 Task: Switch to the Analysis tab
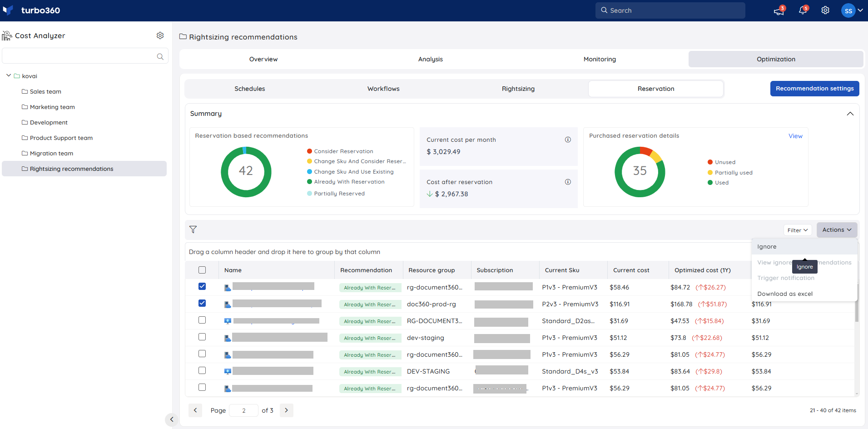431,59
